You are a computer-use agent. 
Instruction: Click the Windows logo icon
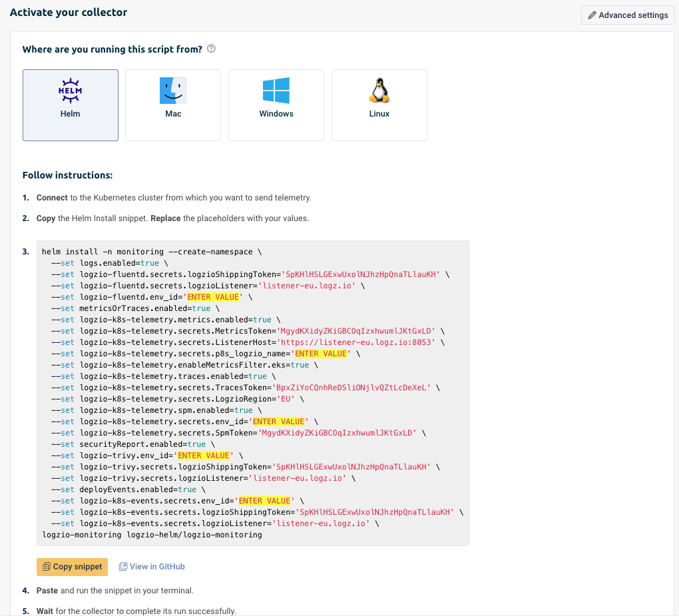coord(276,91)
